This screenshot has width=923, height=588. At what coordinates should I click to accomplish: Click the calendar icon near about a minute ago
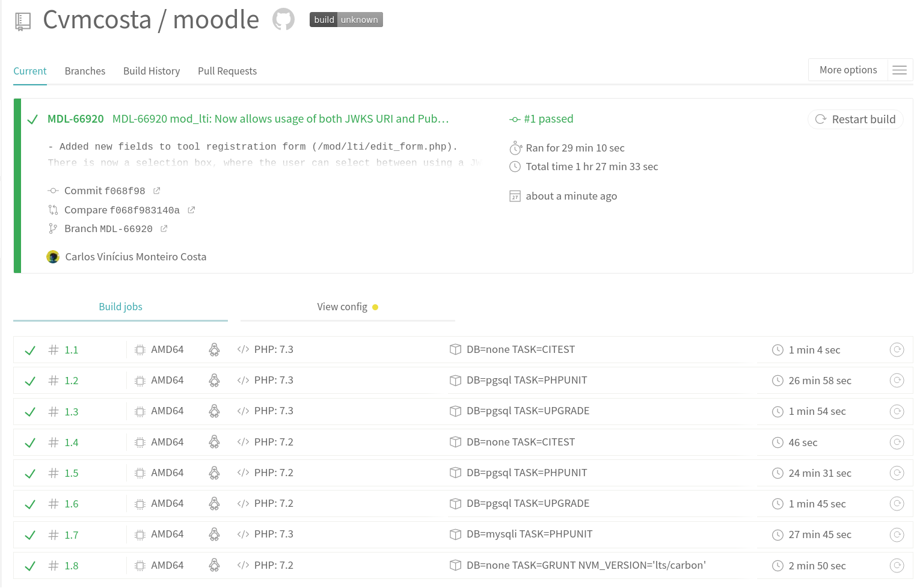515,196
